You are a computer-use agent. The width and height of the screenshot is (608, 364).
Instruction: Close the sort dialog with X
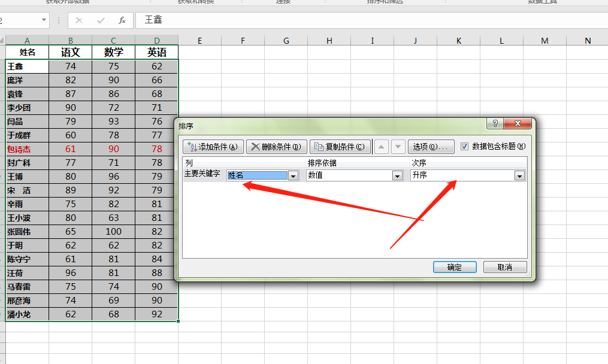[x=518, y=124]
